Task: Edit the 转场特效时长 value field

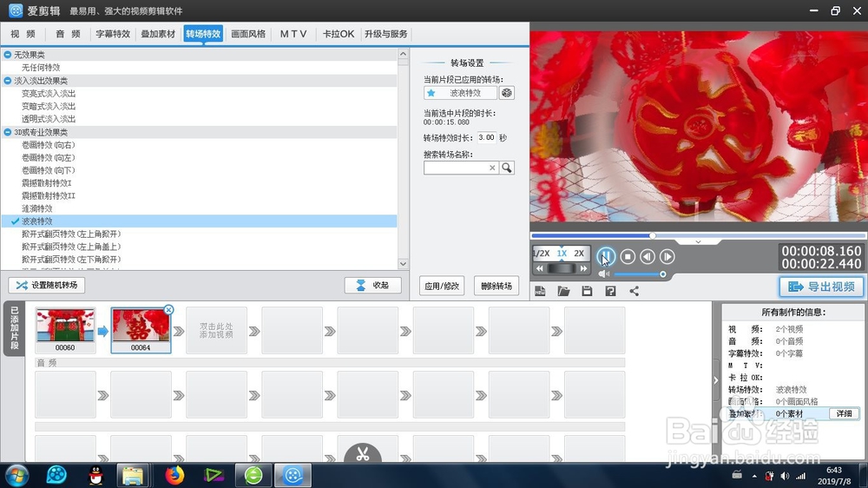Action: click(x=487, y=137)
